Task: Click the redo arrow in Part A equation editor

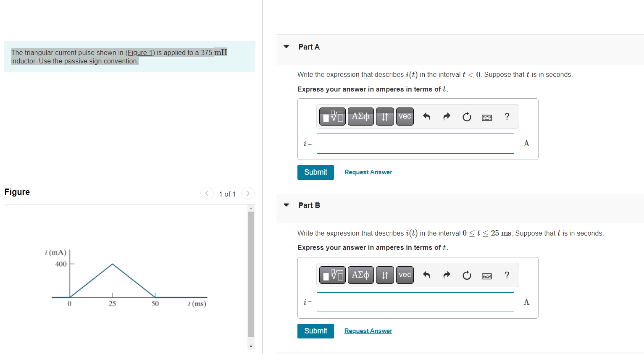Action: [447, 117]
